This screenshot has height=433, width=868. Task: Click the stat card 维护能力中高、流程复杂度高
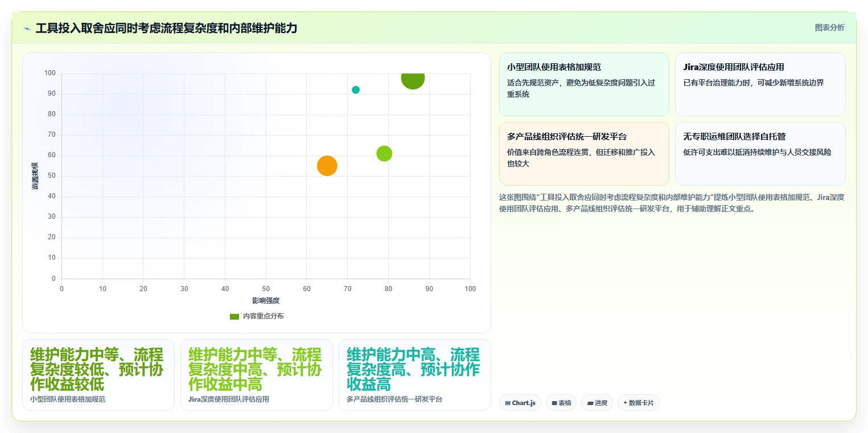pos(414,375)
